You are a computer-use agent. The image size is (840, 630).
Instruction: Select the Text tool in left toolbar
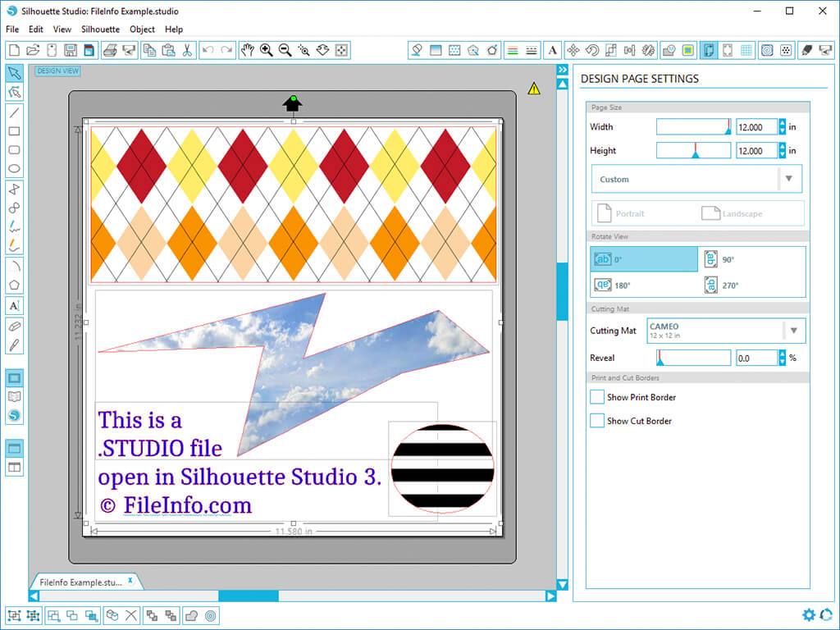click(15, 306)
